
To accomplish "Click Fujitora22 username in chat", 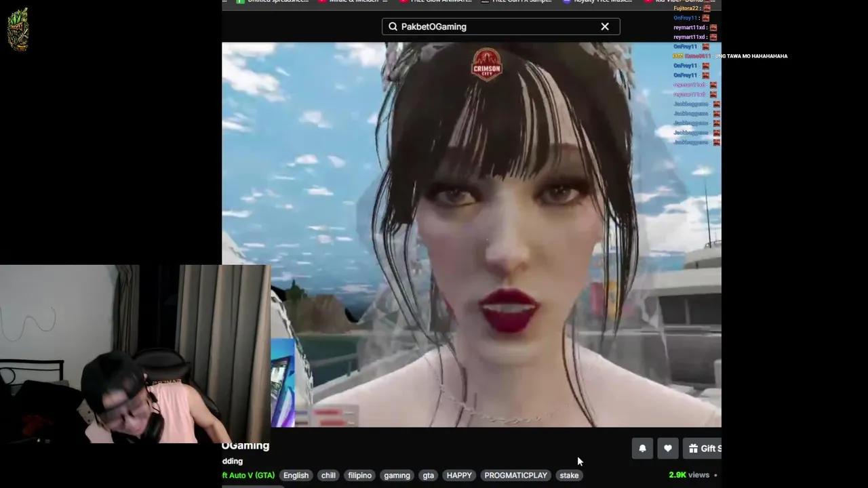I will 686,8.
